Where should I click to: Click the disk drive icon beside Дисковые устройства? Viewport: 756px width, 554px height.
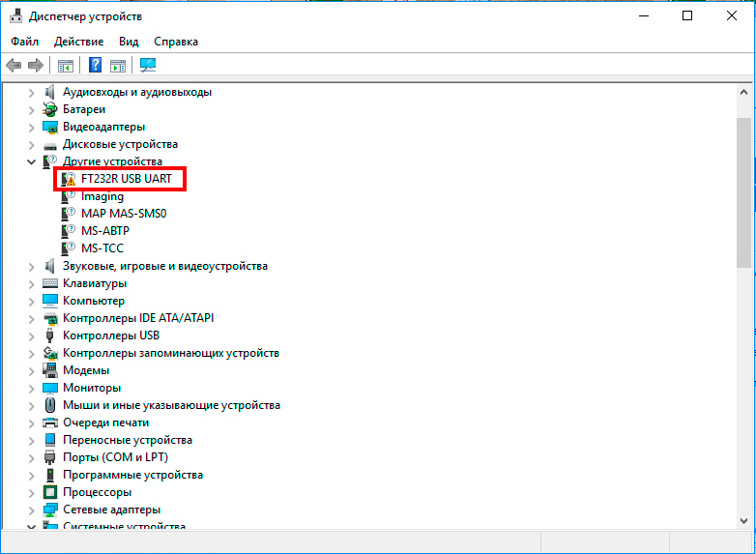point(49,145)
